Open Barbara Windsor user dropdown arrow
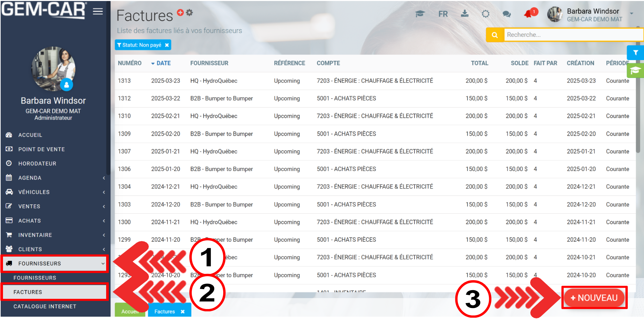The height and width of the screenshot is (319, 644). [x=631, y=14]
